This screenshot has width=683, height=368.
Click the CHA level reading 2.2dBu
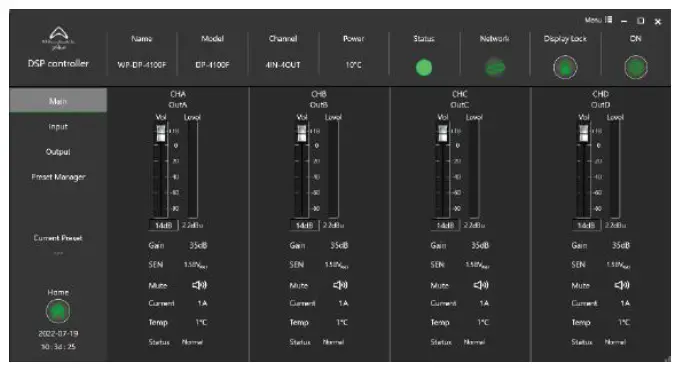[x=192, y=226]
